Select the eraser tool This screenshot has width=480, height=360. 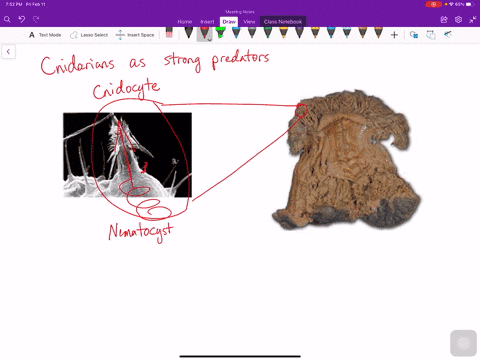[x=169, y=33]
